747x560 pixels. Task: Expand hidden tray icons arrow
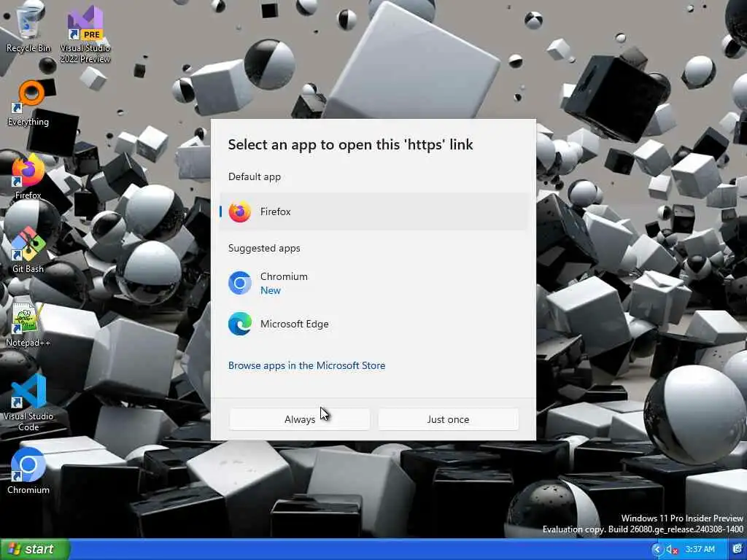pos(657,550)
